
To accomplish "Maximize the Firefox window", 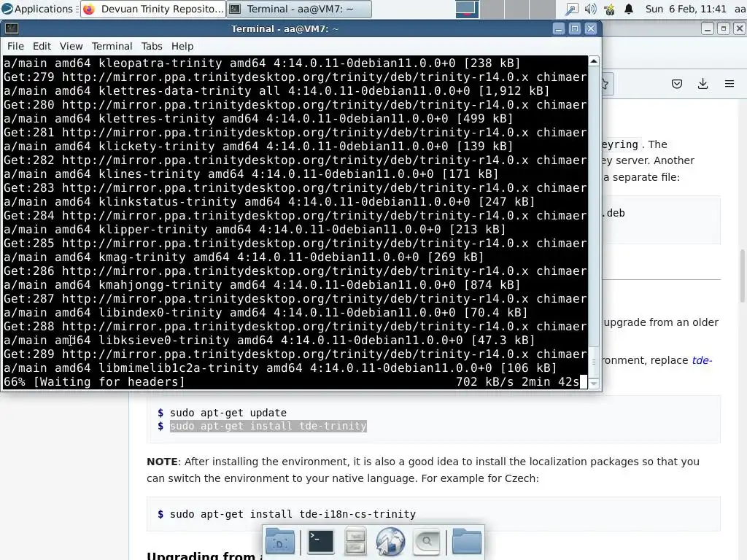I will (x=723, y=29).
